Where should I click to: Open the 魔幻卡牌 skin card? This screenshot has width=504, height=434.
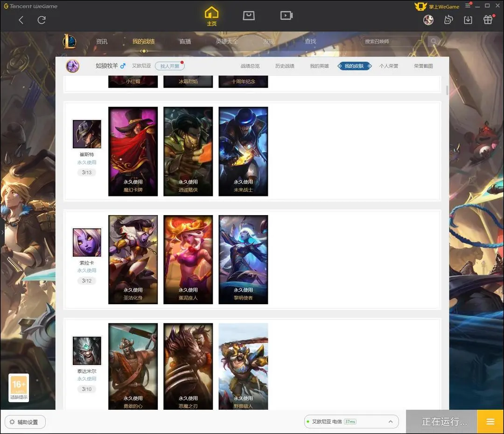click(133, 151)
